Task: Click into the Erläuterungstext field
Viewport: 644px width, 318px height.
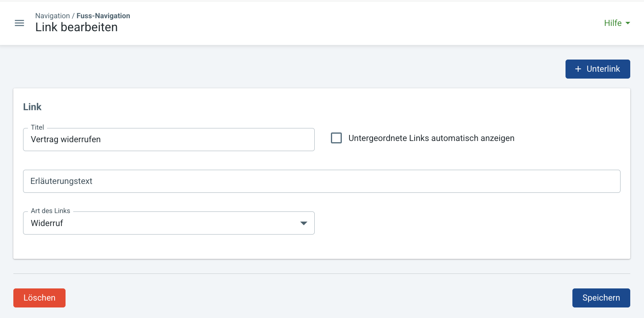Action: pyautogui.click(x=322, y=181)
